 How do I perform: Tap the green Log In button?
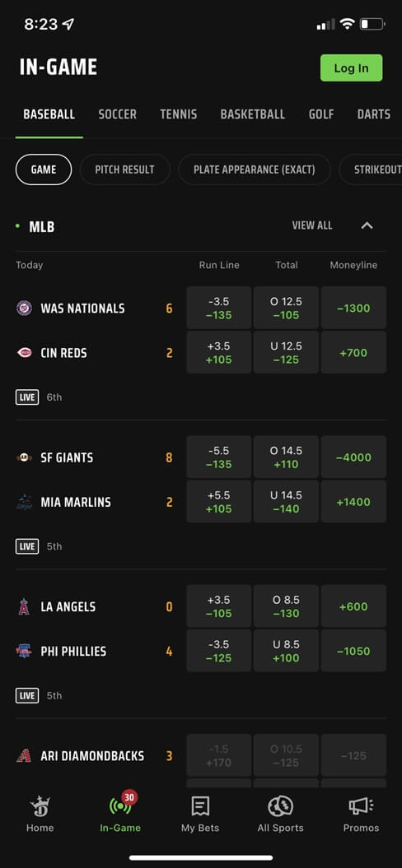(x=352, y=68)
